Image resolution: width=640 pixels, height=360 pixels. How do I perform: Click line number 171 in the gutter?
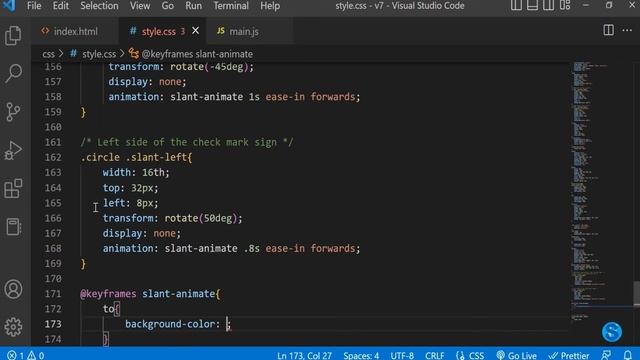53,293
